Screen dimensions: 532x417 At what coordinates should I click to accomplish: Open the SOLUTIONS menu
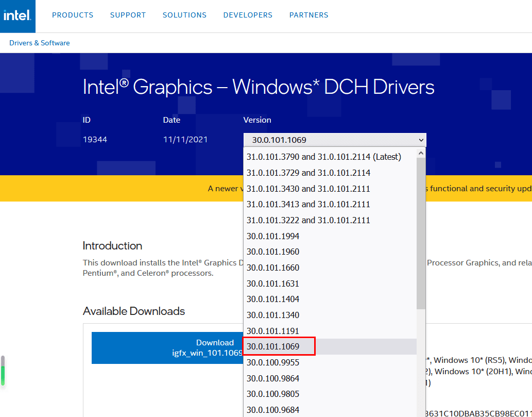coord(184,15)
